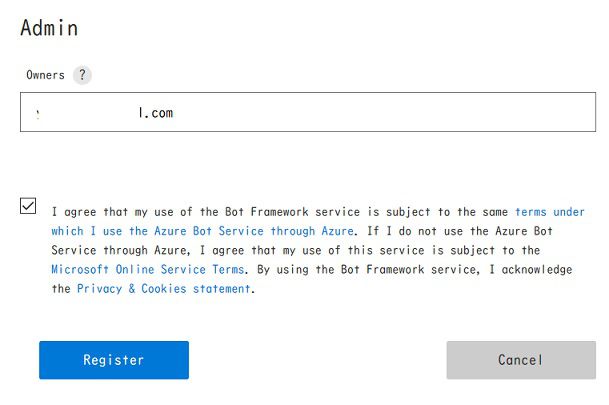Click the "I agree that my use" agreement text
The width and height of the screenshot is (609, 405).
(x=150, y=212)
